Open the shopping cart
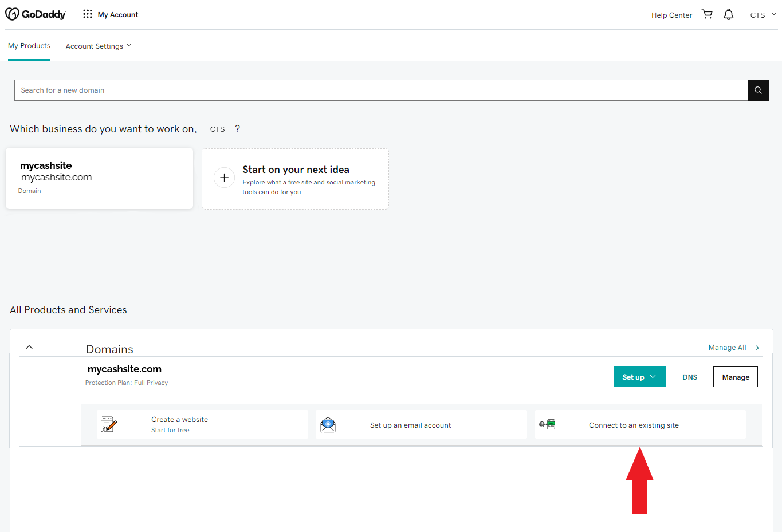782x532 pixels. pyautogui.click(x=707, y=14)
